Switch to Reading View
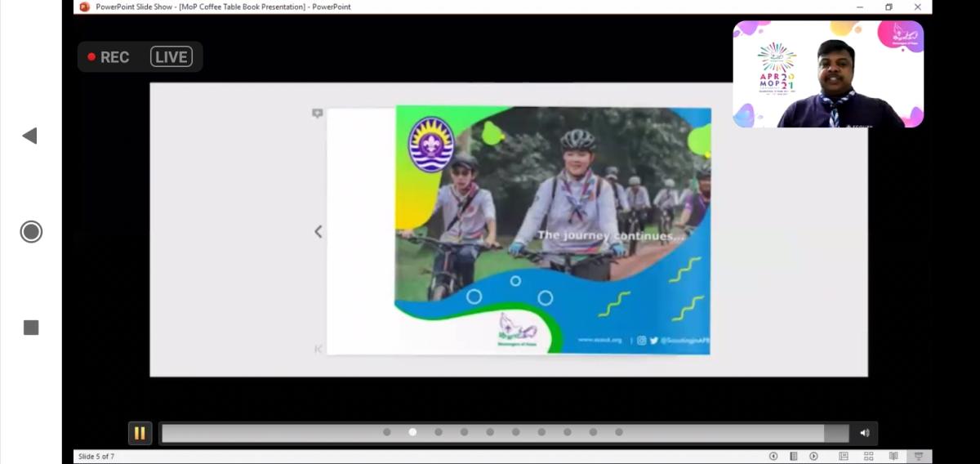This screenshot has width=980, height=464. point(893,456)
